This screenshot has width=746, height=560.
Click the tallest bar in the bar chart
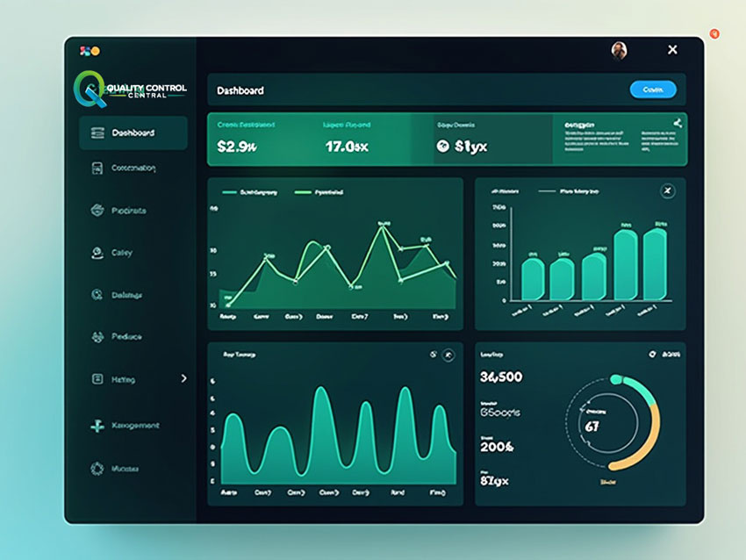(655, 264)
